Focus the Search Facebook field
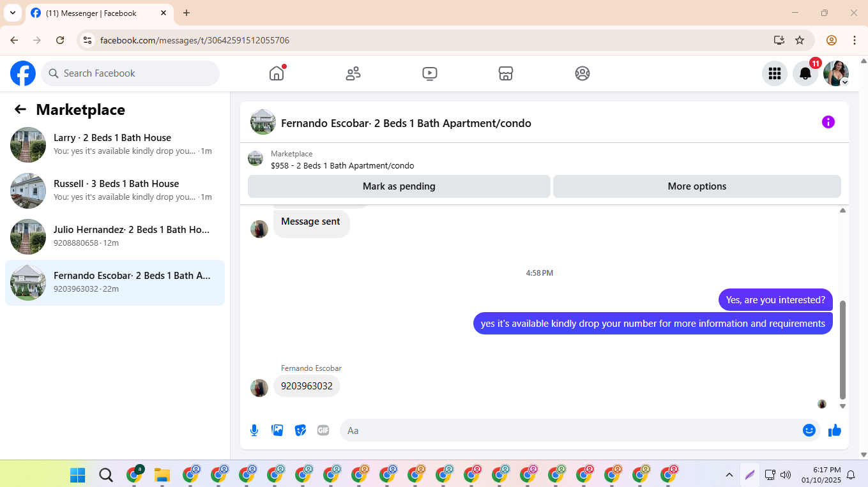The width and height of the screenshot is (868, 487). tap(130, 73)
